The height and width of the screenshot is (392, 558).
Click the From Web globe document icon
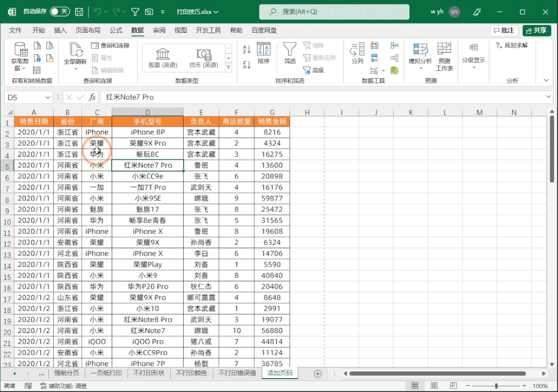[37, 58]
